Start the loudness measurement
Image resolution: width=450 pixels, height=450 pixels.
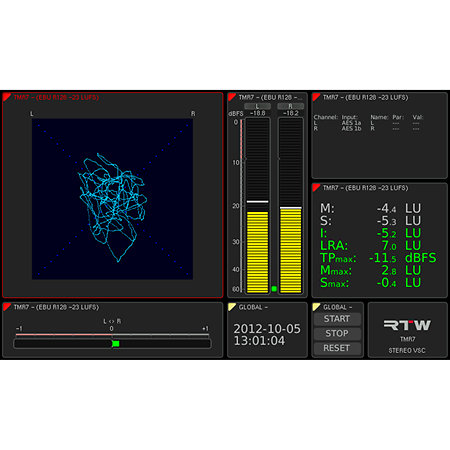(x=337, y=319)
